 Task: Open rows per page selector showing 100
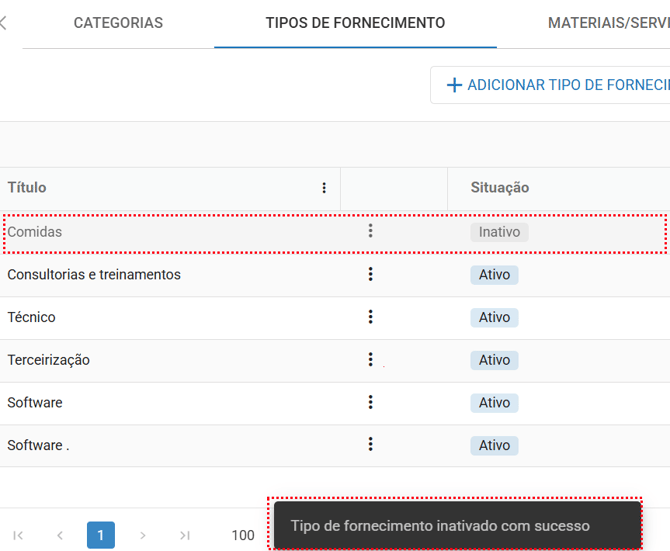click(243, 535)
